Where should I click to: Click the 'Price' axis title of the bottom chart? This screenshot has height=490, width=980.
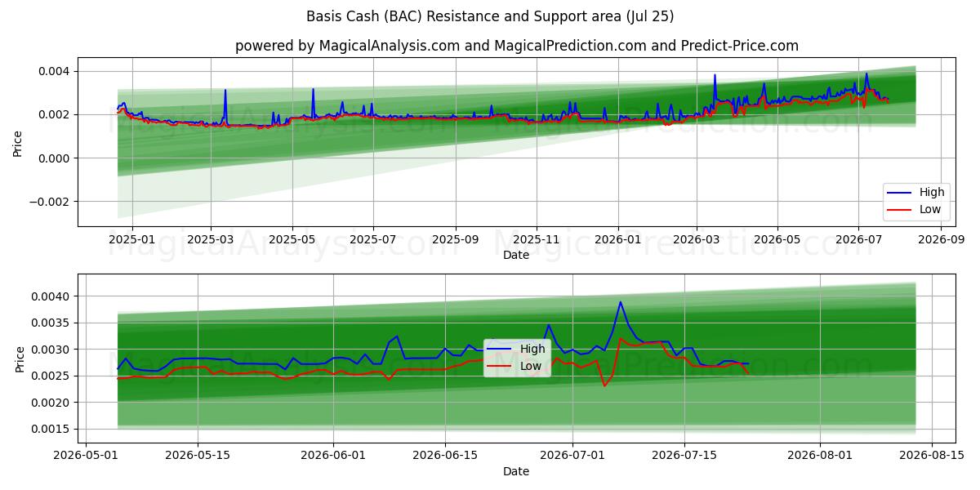point(19,359)
